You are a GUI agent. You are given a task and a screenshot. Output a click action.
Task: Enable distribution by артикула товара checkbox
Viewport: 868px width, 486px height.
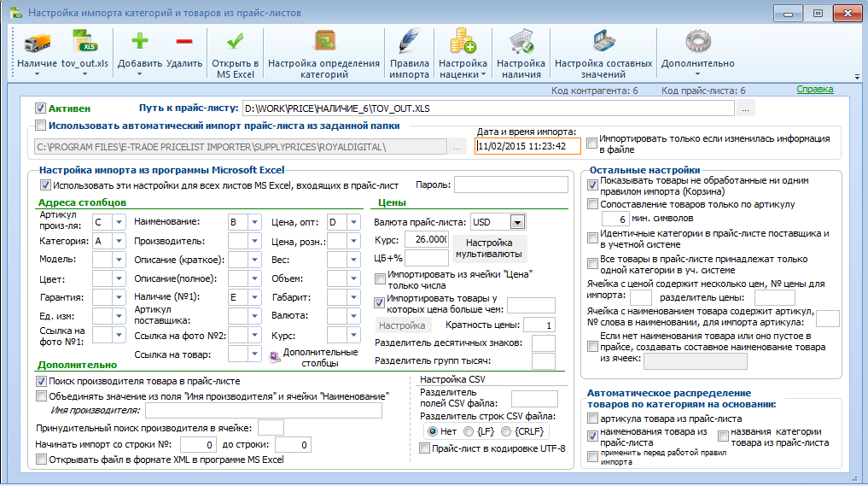coord(592,419)
